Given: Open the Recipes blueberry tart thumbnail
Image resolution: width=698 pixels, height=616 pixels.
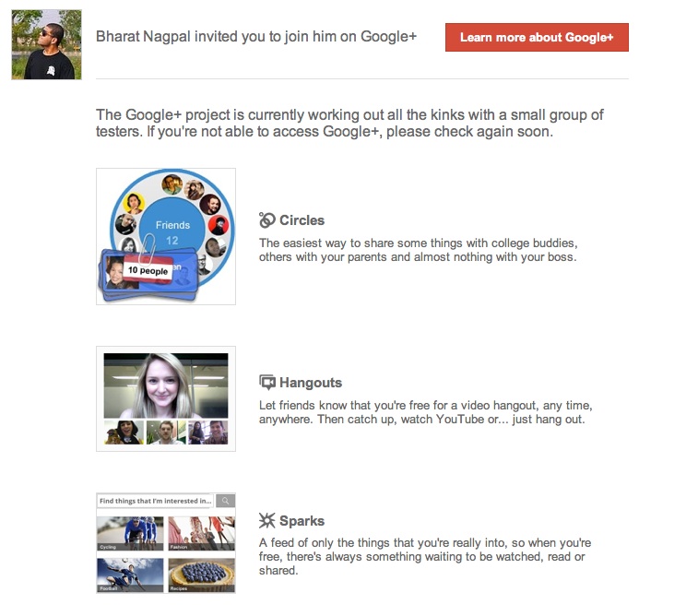Looking at the screenshot, I should tap(202, 575).
